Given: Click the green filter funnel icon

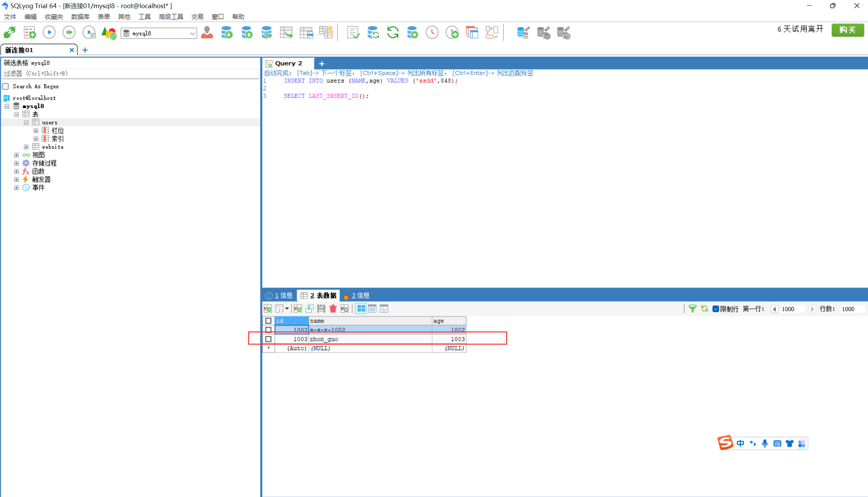Looking at the screenshot, I should pyautogui.click(x=692, y=309).
